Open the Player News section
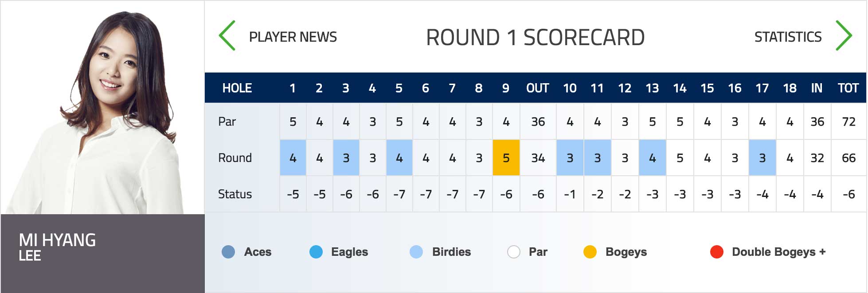868x293 pixels. (293, 37)
